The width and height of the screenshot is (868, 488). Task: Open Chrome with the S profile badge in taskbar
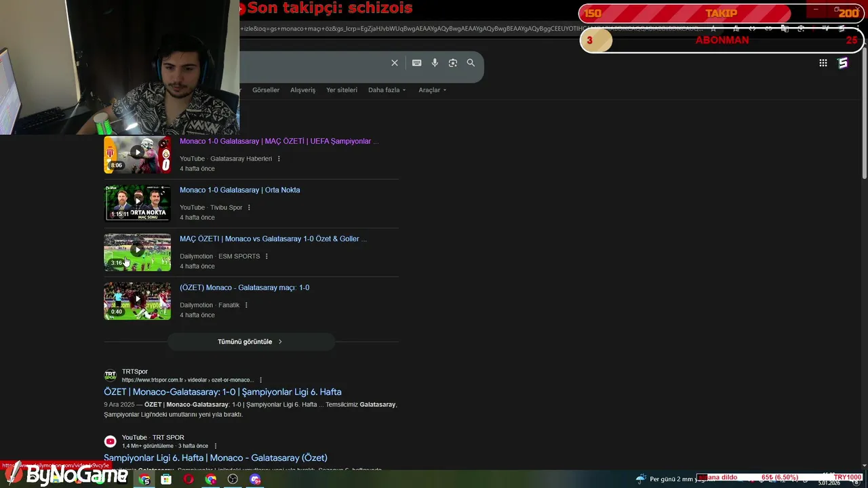[145, 479]
